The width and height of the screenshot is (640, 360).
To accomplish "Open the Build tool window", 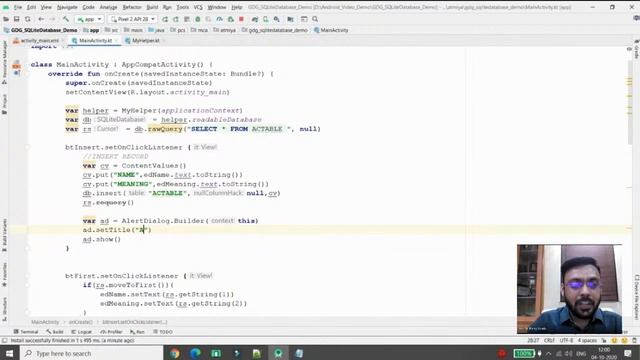I will point(55,332).
